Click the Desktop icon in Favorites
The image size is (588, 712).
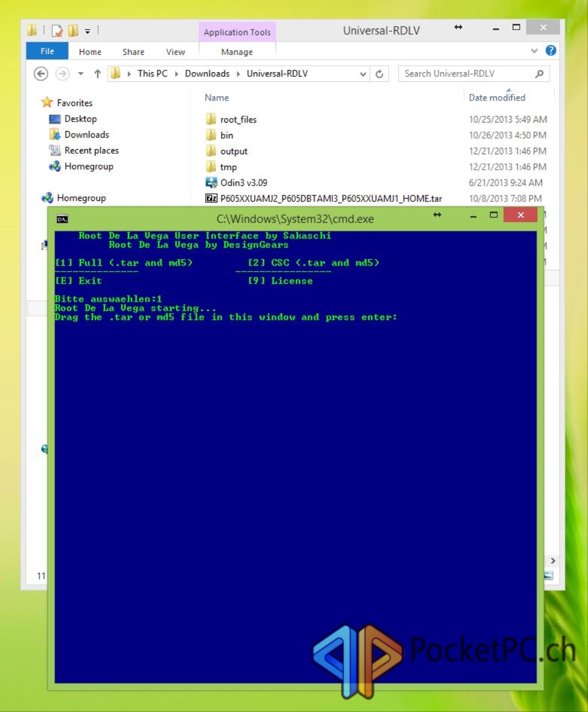[55, 119]
